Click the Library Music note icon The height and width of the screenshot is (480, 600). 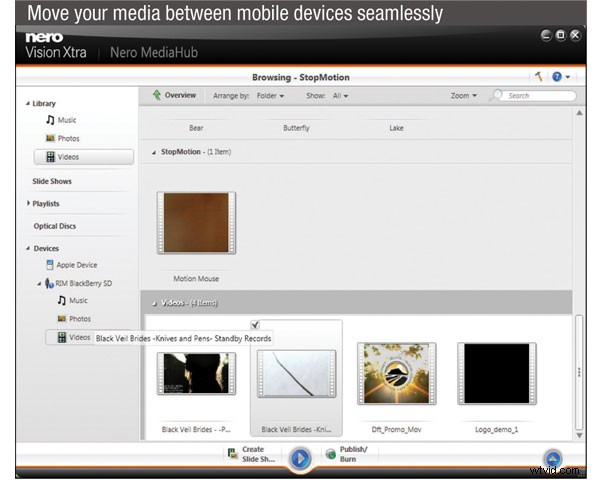point(50,120)
